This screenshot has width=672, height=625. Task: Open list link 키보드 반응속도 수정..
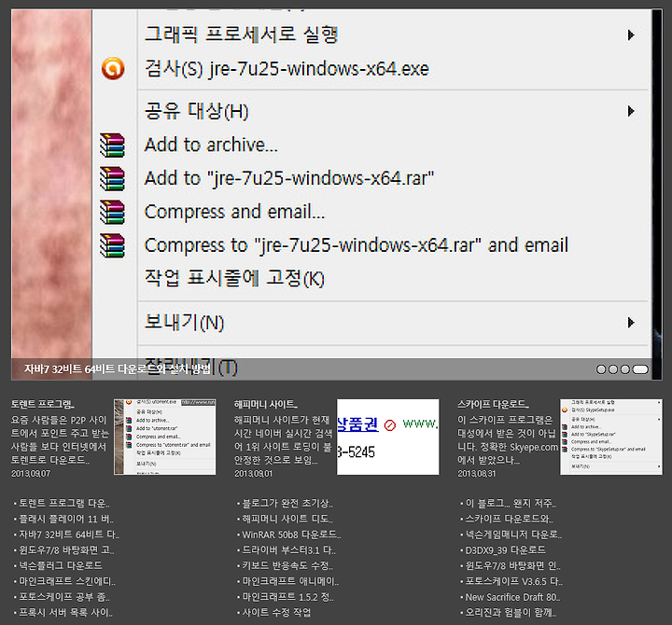(287, 565)
